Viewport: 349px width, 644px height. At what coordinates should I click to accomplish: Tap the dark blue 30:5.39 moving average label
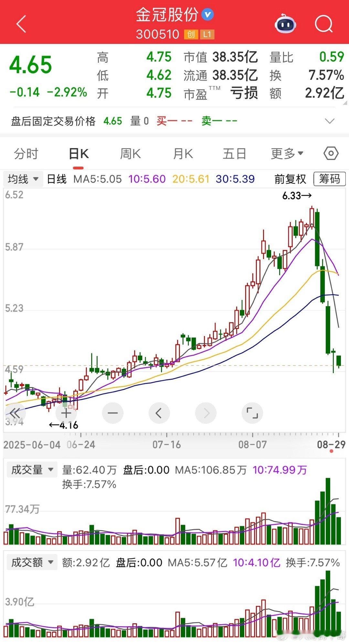tap(235, 179)
